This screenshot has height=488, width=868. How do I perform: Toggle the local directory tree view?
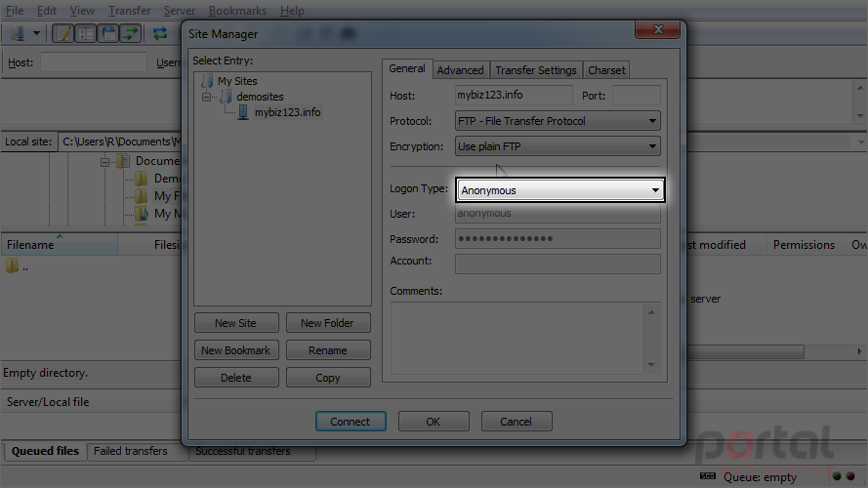[x=85, y=34]
